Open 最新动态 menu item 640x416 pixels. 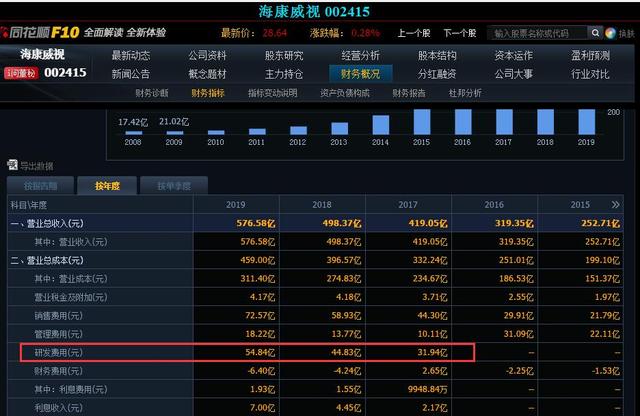tap(131, 56)
